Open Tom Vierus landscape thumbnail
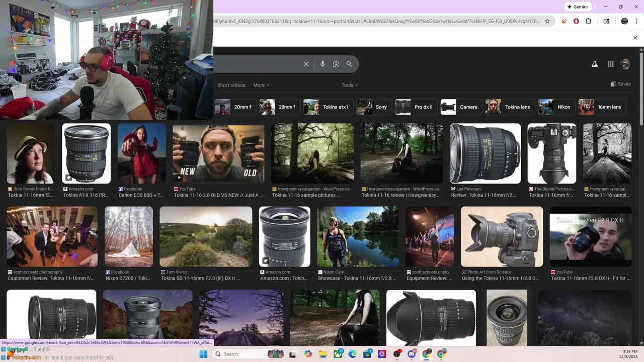This screenshot has height=362, width=644. click(206, 236)
